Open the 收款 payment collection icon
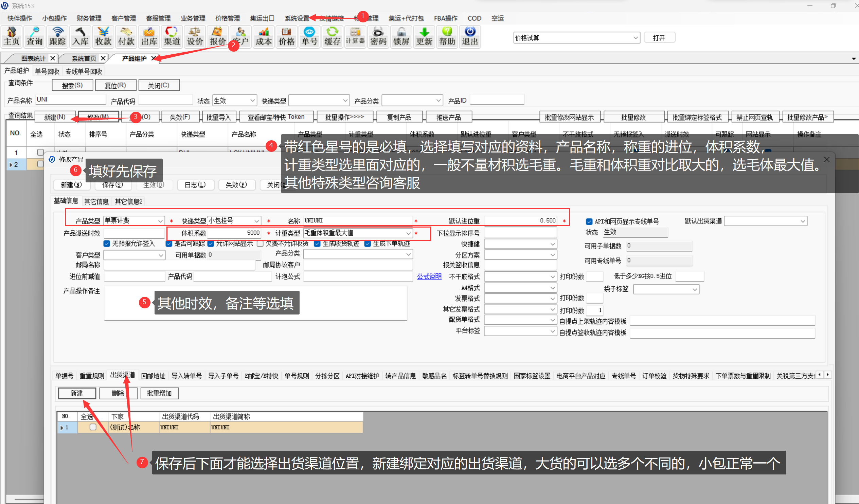Screen dimensions: 859x504 [x=103, y=36]
